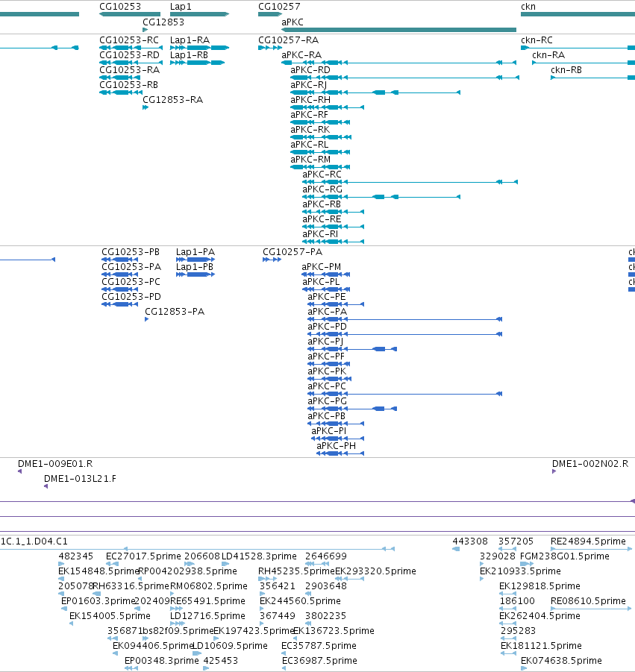Click transcript aPKC-RG

point(381,197)
